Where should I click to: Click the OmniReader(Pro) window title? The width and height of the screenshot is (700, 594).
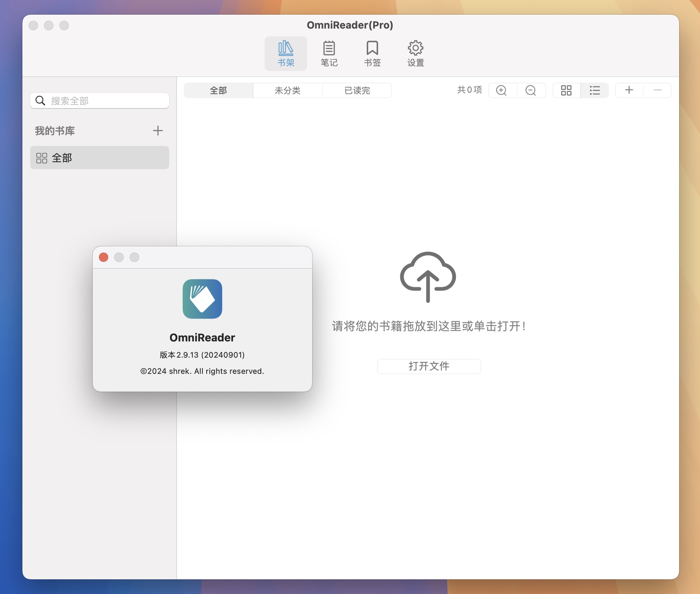(350, 25)
